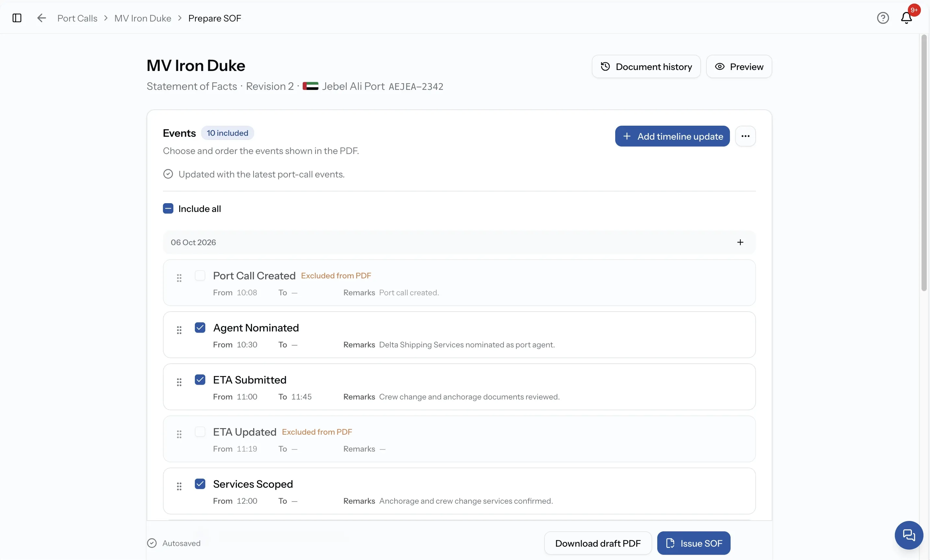Click Services Scoped remarks text
Viewport: 930px width, 560px height.
tap(466, 501)
